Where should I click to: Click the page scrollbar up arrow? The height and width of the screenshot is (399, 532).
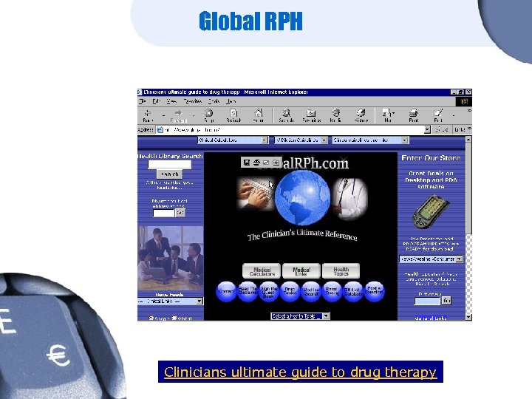point(468,139)
